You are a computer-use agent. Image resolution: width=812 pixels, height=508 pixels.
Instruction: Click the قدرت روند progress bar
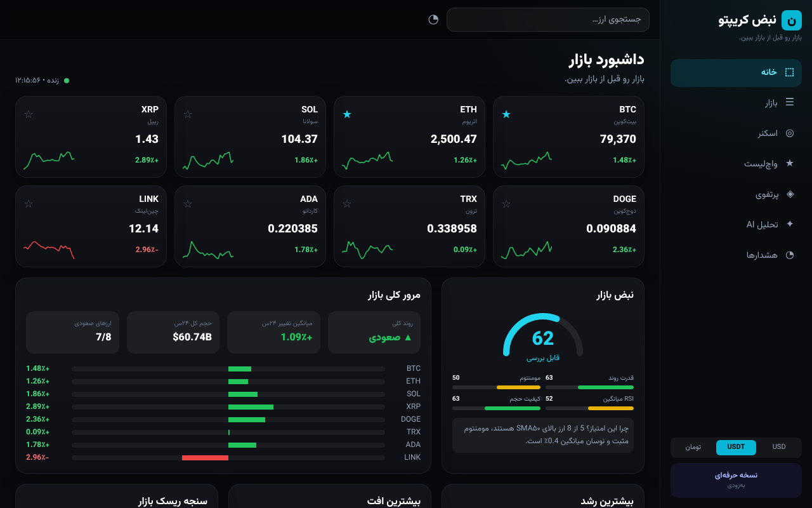pos(589,387)
